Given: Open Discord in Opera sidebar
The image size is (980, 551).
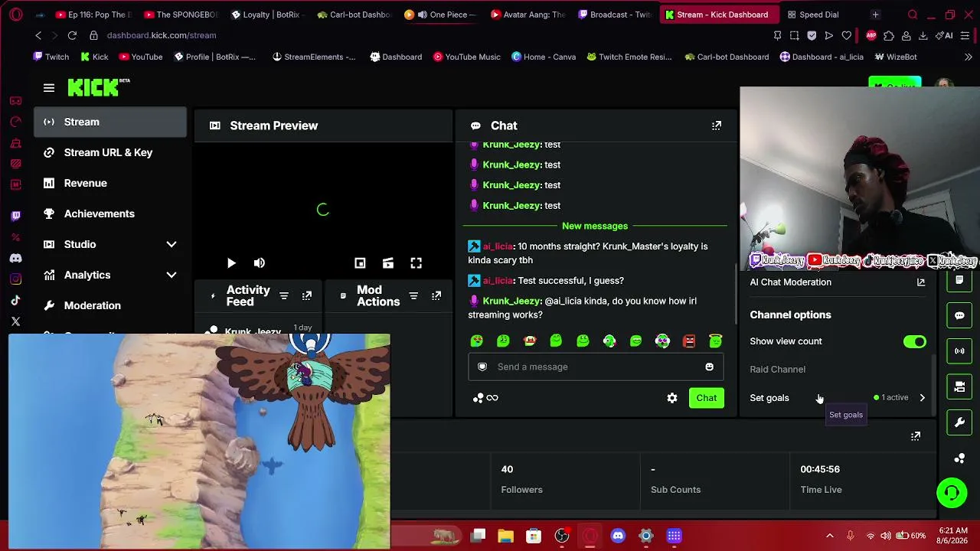Looking at the screenshot, I should click(x=16, y=258).
